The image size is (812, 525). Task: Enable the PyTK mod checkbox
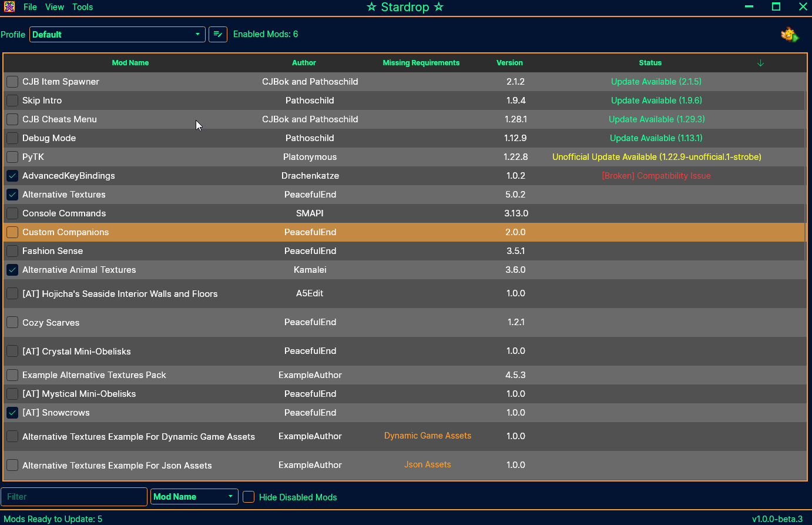coord(12,157)
